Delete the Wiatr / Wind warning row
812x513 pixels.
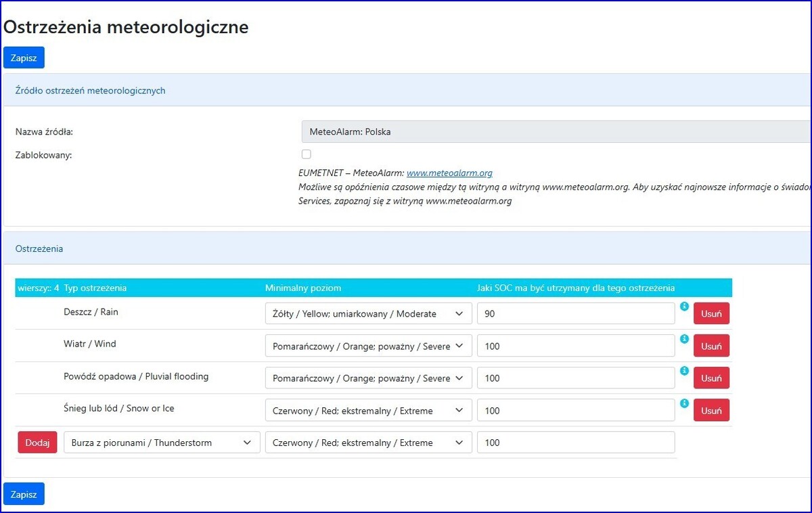pos(711,346)
